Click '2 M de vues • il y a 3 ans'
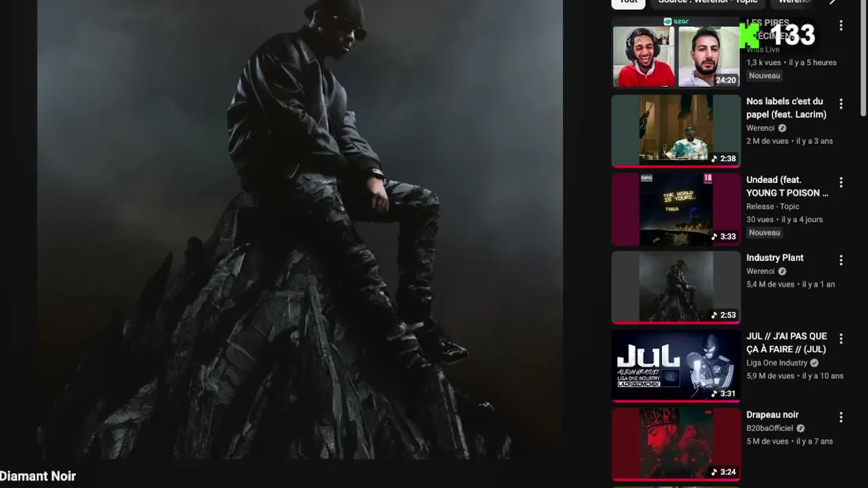 coord(789,141)
